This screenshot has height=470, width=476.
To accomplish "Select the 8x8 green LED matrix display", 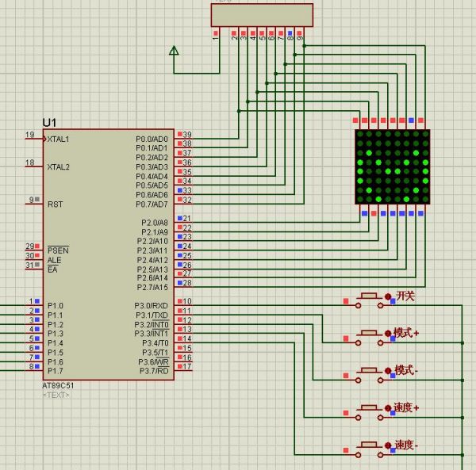I will tap(391, 168).
